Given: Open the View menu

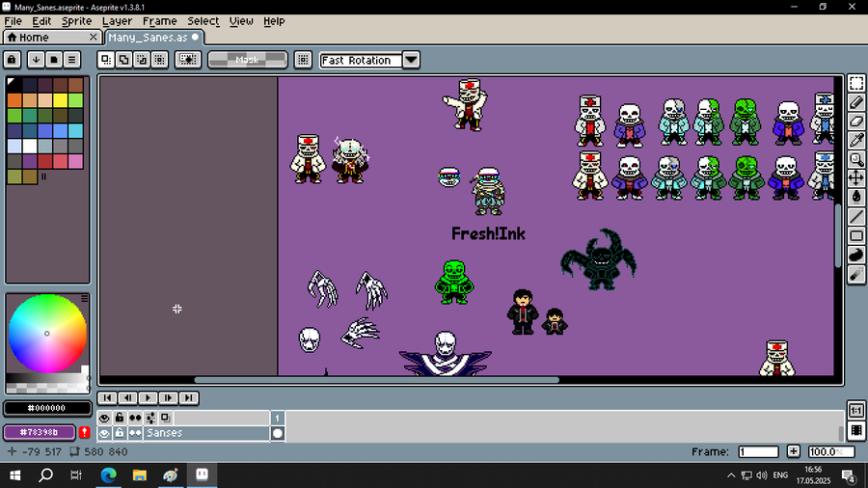Looking at the screenshot, I should tap(241, 21).
